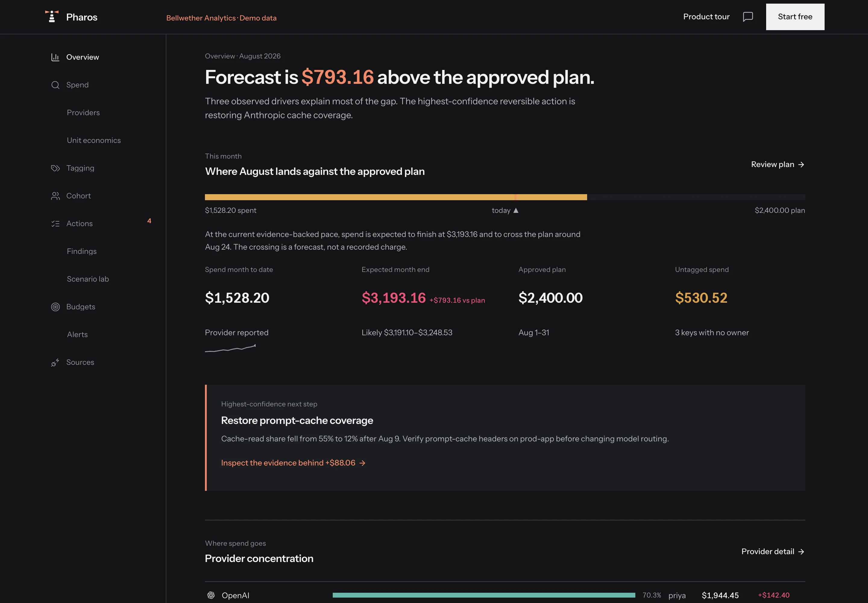Click the OpenAI concentration bar
This screenshot has height=603, width=868.
[x=483, y=595]
